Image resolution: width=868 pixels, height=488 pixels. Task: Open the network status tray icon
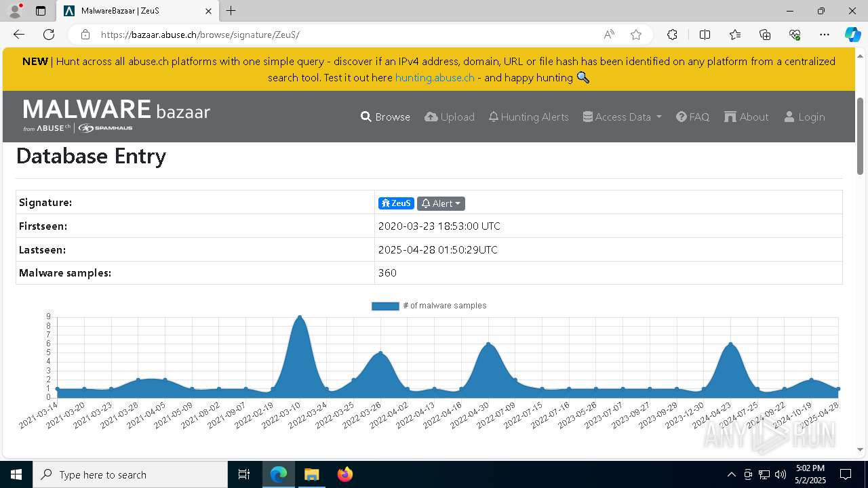pos(764,474)
